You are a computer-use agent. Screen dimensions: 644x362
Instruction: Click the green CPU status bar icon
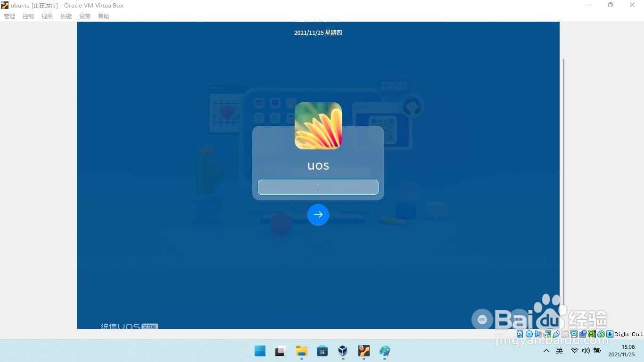point(592,334)
